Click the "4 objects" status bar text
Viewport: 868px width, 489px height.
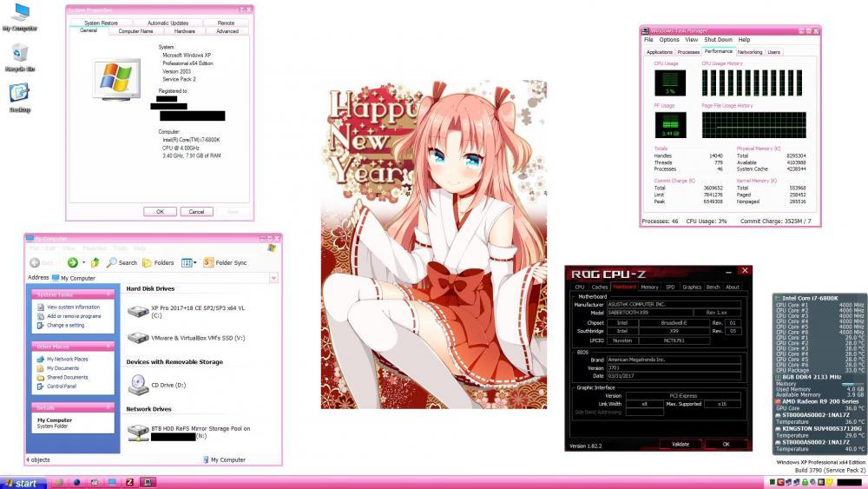[x=37, y=459]
